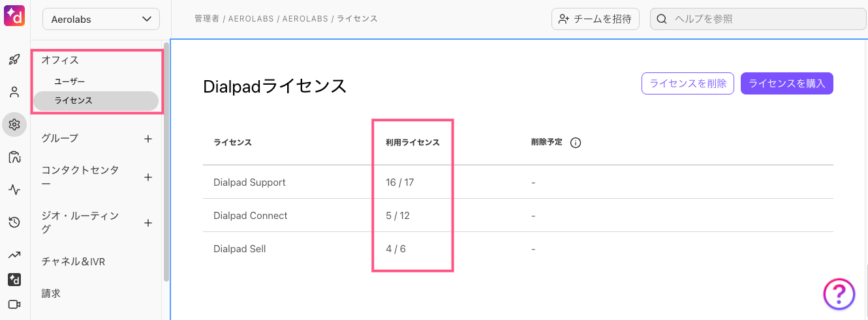Click the ライセンス column header

[232, 143]
